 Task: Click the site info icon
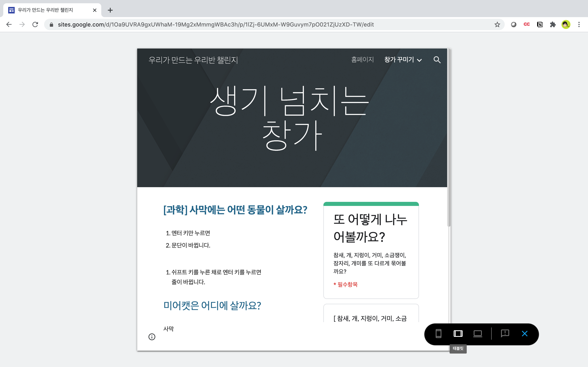[152, 337]
